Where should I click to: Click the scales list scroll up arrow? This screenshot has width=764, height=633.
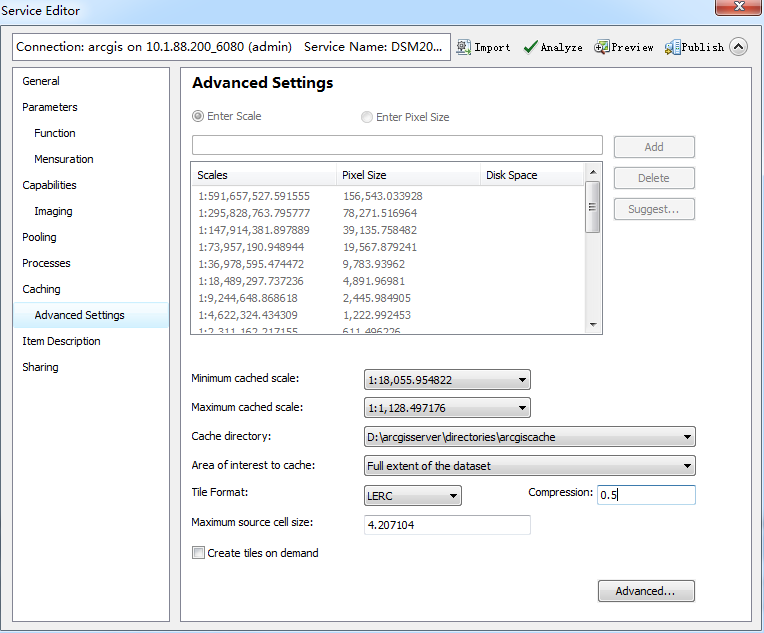coord(592,172)
